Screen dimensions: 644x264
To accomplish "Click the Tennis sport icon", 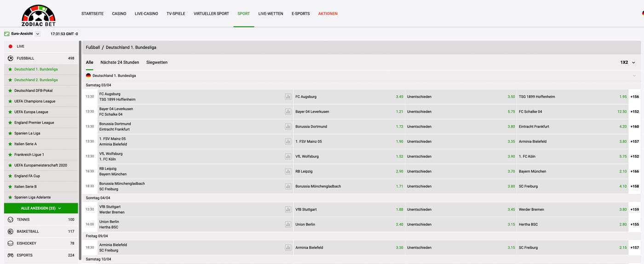I will point(11,219).
